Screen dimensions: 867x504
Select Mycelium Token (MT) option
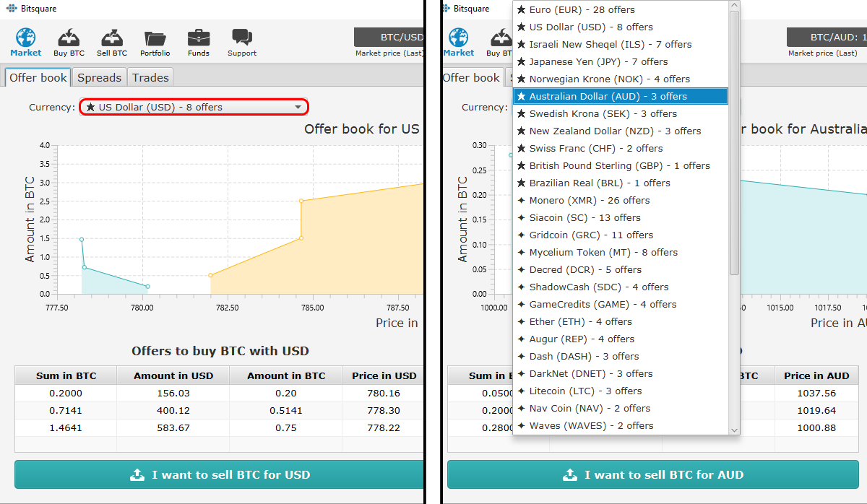click(x=621, y=253)
